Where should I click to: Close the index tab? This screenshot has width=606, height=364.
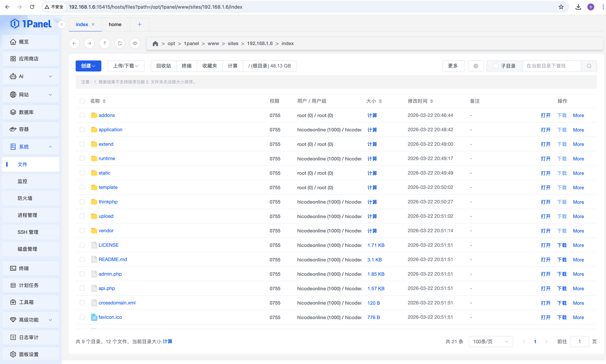93,24
